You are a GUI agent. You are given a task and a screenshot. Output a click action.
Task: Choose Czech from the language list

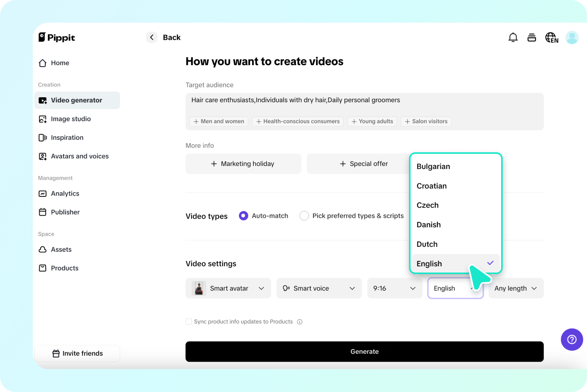point(455,205)
